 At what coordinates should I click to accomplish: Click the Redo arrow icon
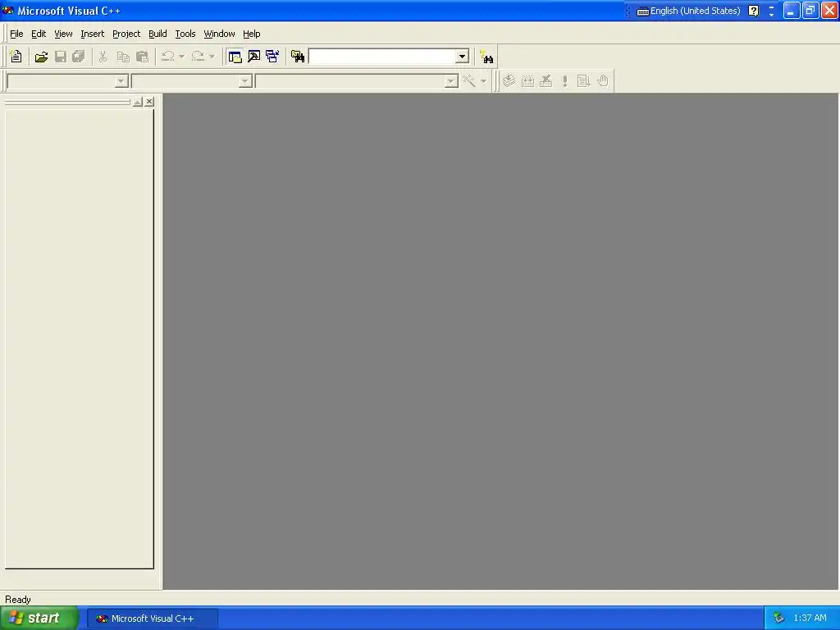pyautogui.click(x=198, y=57)
